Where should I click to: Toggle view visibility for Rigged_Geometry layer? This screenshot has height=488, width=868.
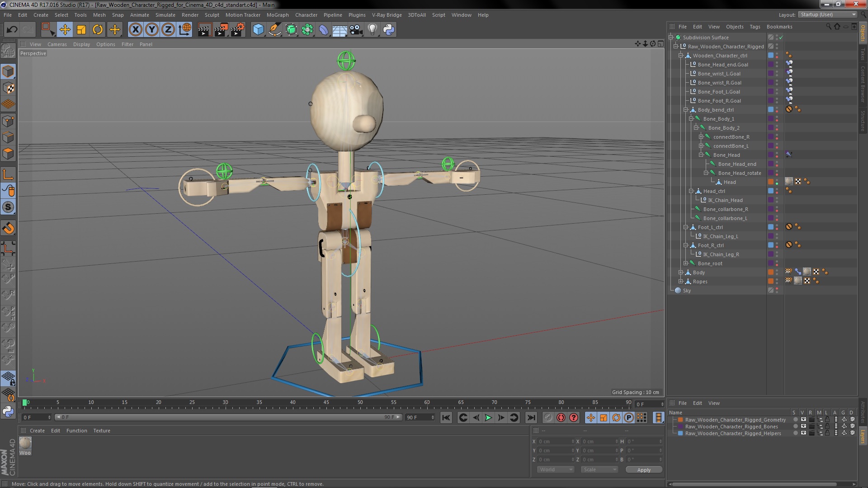[x=803, y=420]
